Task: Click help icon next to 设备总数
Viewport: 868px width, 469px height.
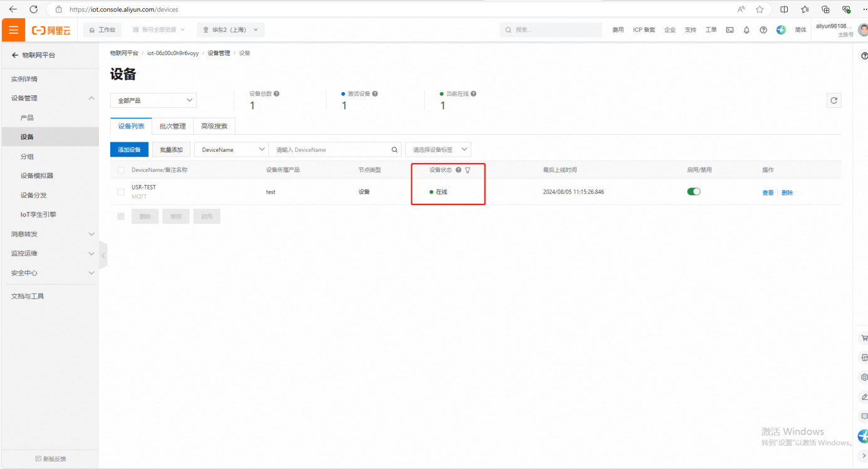Action: coord(276,93)
